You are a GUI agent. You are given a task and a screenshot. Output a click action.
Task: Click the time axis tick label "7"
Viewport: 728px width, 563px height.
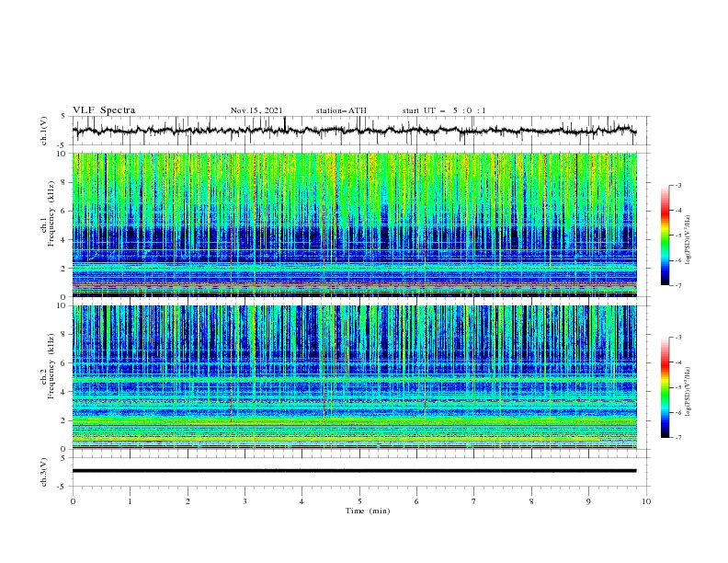pos(474,501)
